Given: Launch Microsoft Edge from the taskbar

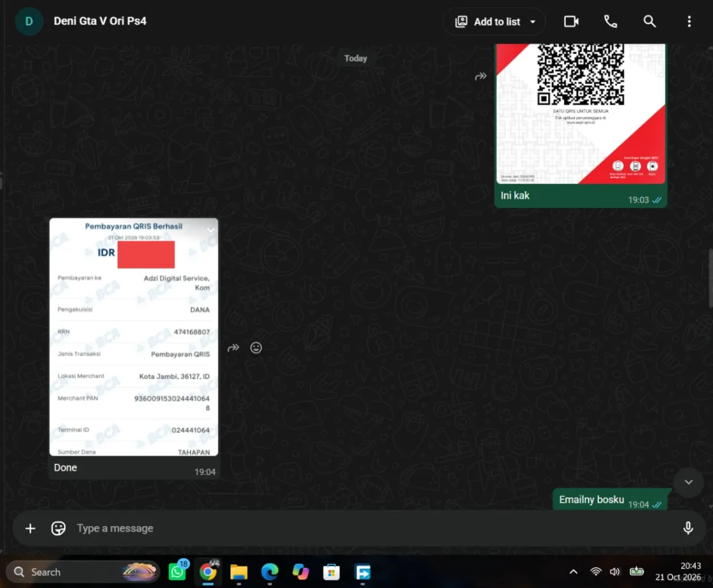Looking at the screenshot, I should click(x=269, y=572).
